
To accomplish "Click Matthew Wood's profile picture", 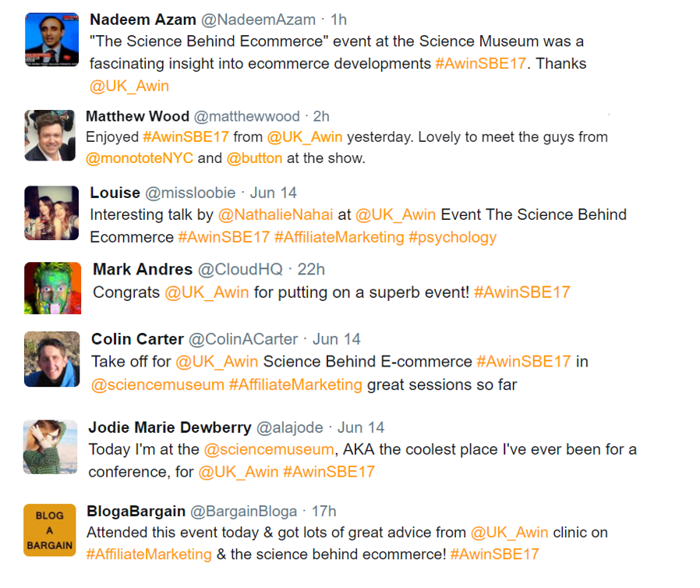I will 50,136.
